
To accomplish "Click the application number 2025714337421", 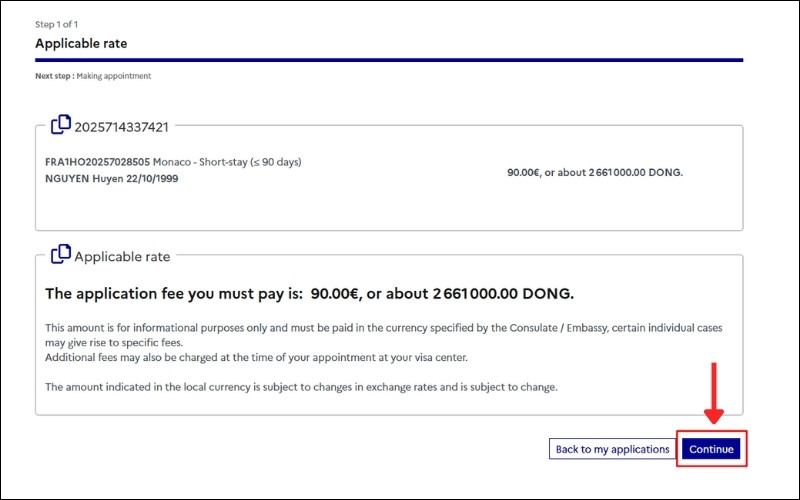I will 122,127.
